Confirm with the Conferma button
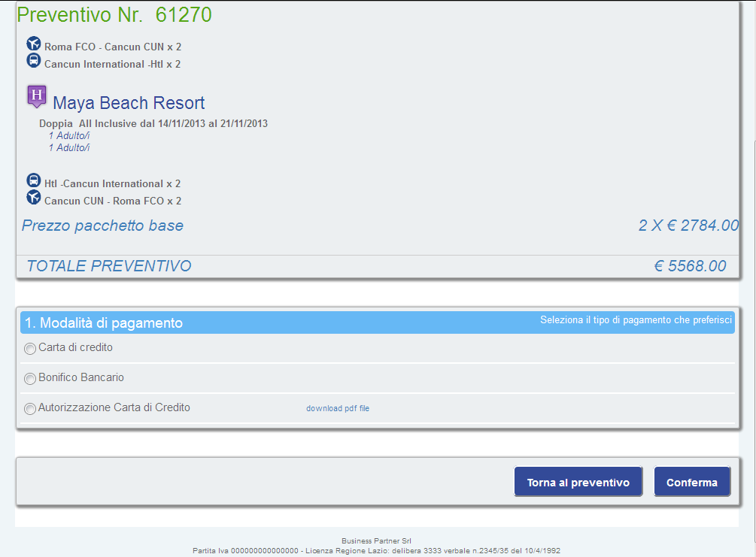756x557 pixels. click(x=692, y=481)
